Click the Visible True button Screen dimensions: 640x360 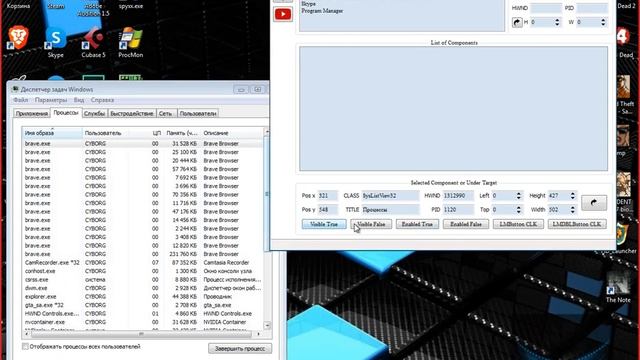click(324, 224)
